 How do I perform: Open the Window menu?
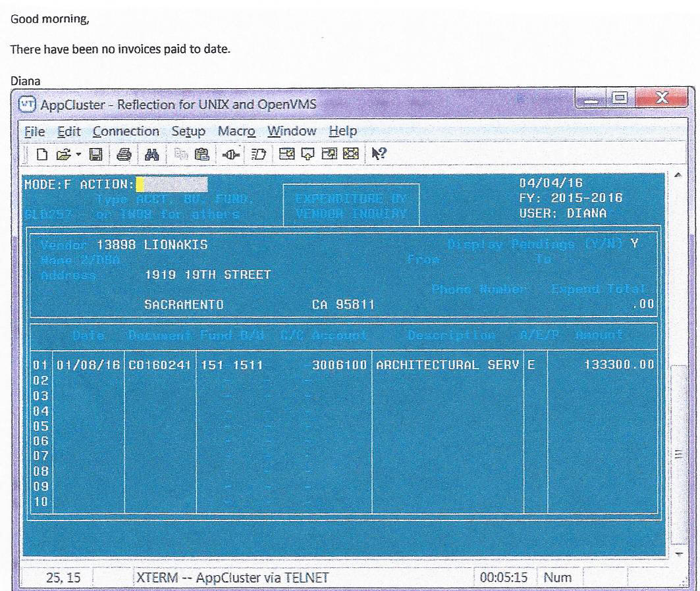292,132
